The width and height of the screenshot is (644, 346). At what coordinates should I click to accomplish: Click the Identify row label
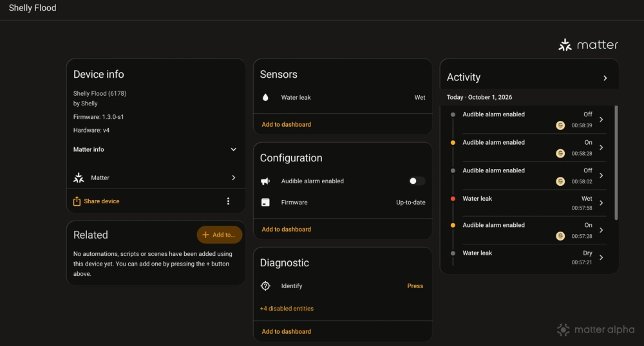292,286
